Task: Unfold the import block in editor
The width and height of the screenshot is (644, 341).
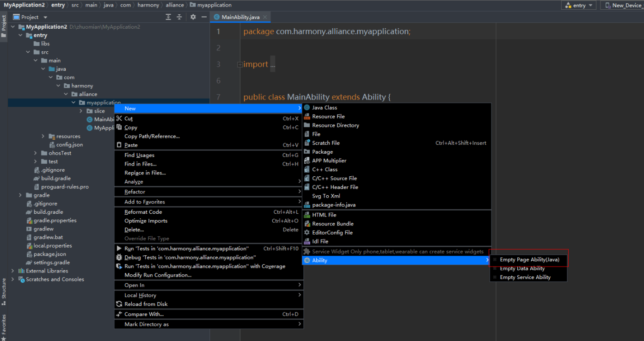Action: 240,65
